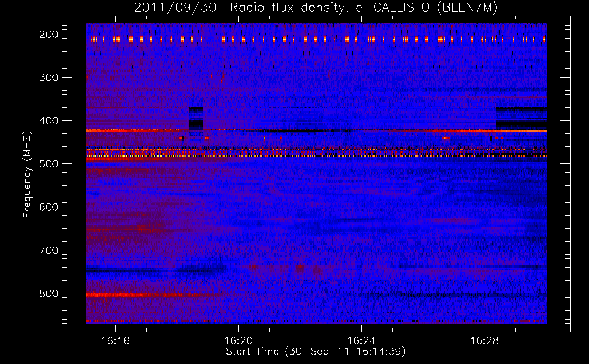Click the 300 frequency tick label
The width and height of the screenshot is (589, 364).
click(49, 78)
